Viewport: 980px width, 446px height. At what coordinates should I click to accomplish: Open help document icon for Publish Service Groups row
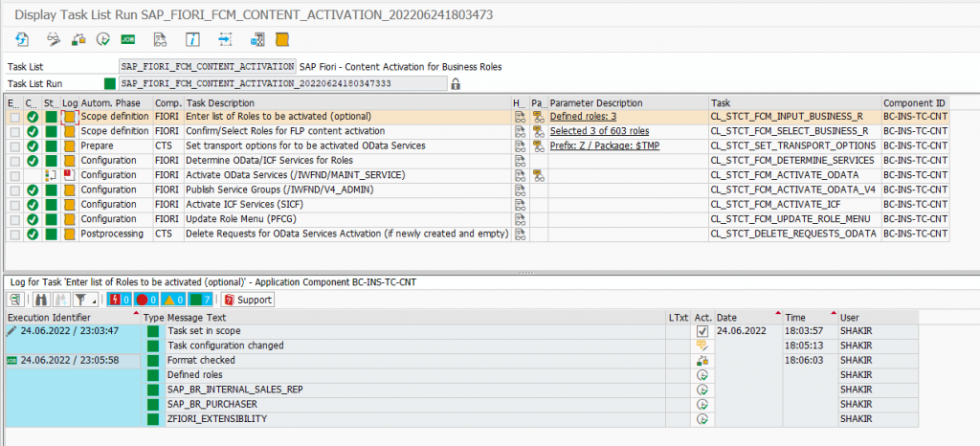(520, 190)
